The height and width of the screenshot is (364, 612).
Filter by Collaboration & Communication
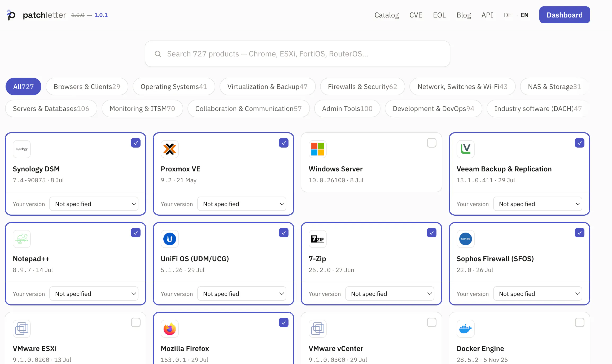pyautogui.click(x=248, y=109)
